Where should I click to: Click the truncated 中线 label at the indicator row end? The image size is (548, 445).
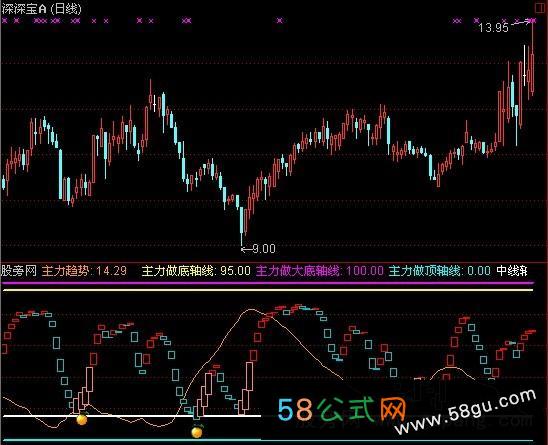(512, 271)
